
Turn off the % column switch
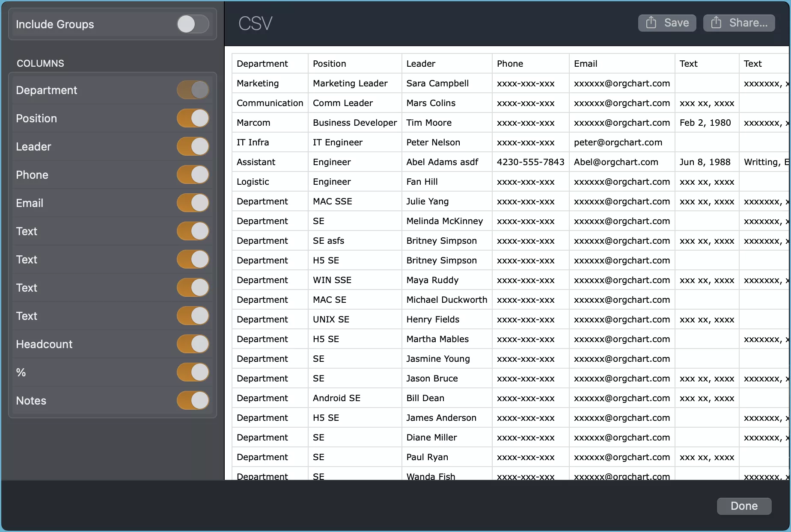click(x=193, y=372)
